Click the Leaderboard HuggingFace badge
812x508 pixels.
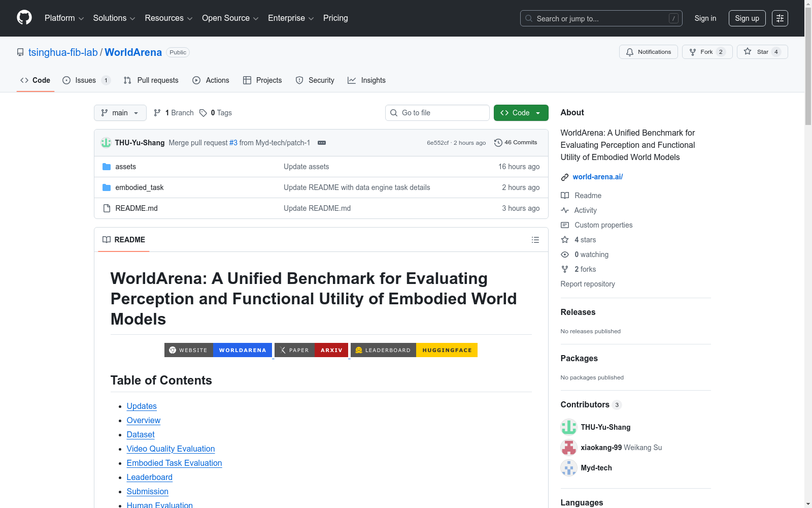(414, 350)
